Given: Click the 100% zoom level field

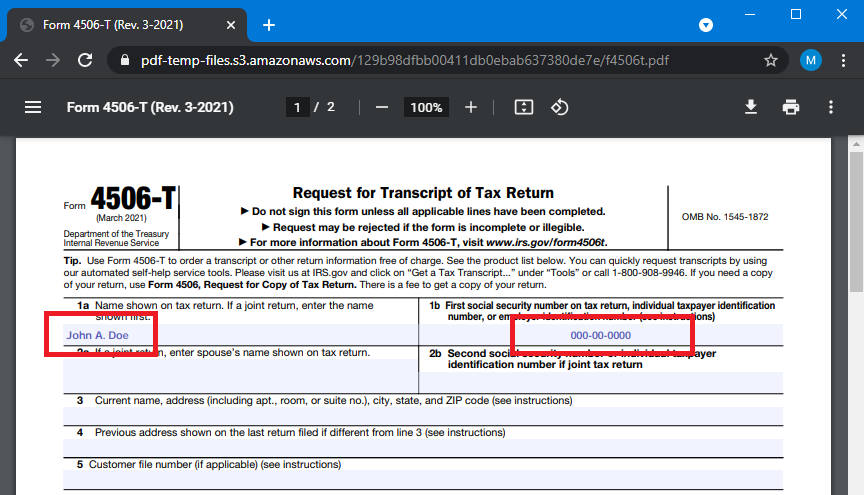Looking at the screenshot, I should (426, 107).
